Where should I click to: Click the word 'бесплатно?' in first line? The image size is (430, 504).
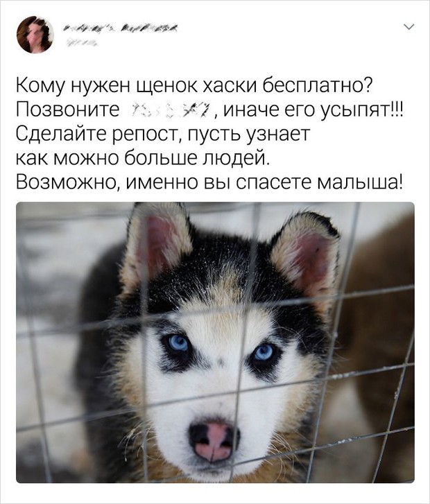318,86
